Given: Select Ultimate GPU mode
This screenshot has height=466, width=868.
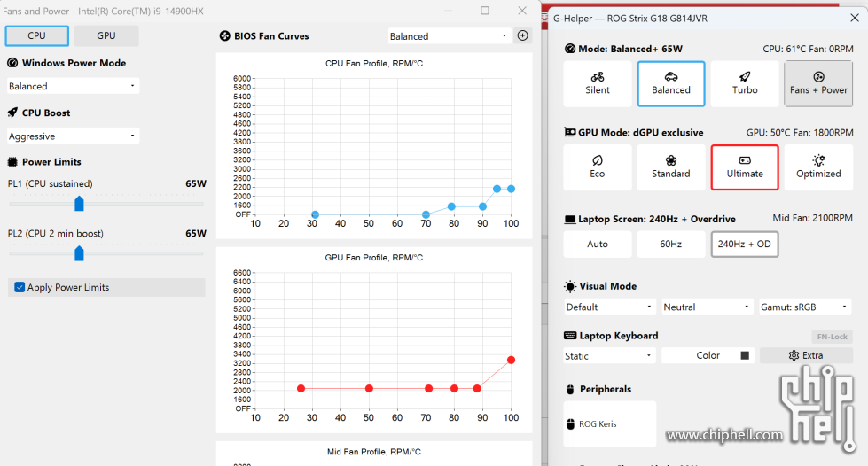Looking at the screenshot, I should [745, 167].
